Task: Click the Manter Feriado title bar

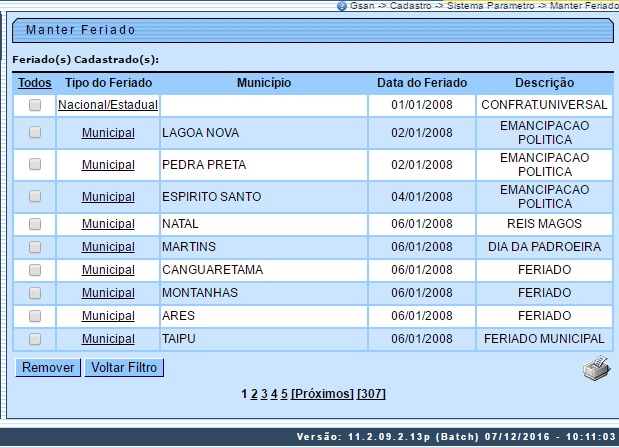Action: 313,30
